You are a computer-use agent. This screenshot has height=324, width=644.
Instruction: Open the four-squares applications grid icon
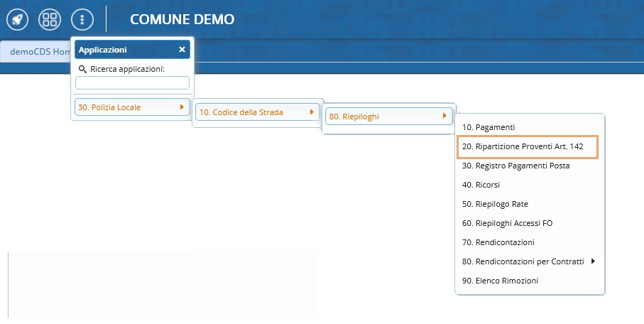click(49, 19)
